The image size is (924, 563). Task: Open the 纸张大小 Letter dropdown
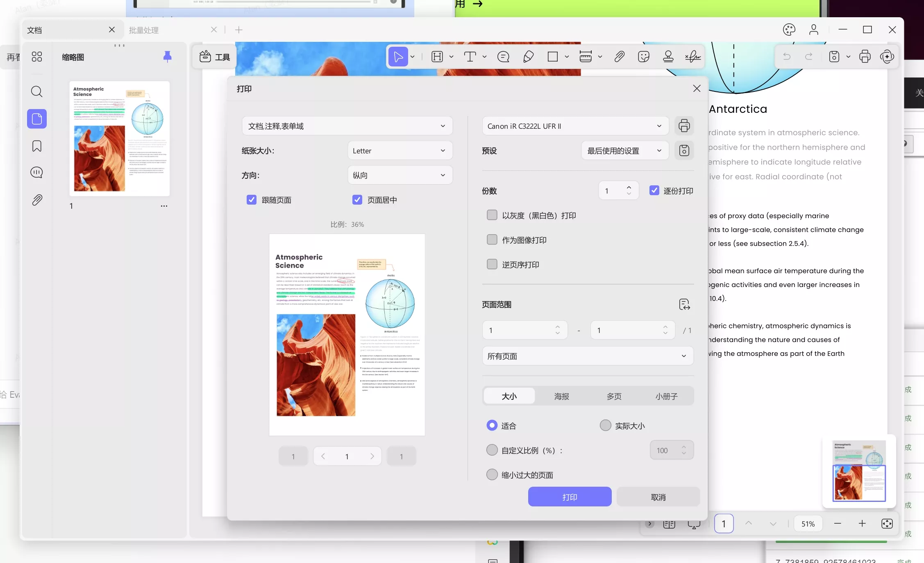(400, 150)
